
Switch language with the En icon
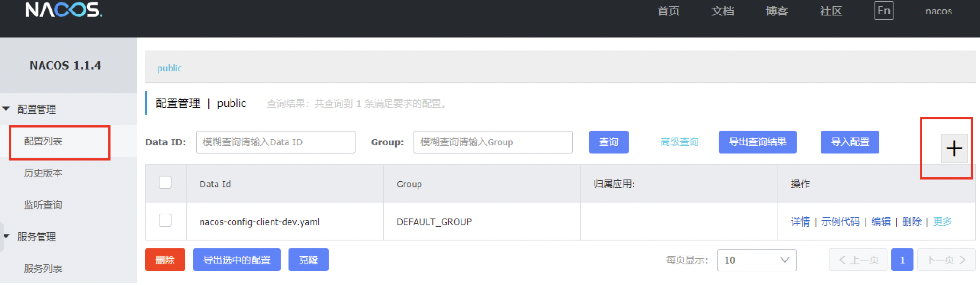tap(883, 11)
